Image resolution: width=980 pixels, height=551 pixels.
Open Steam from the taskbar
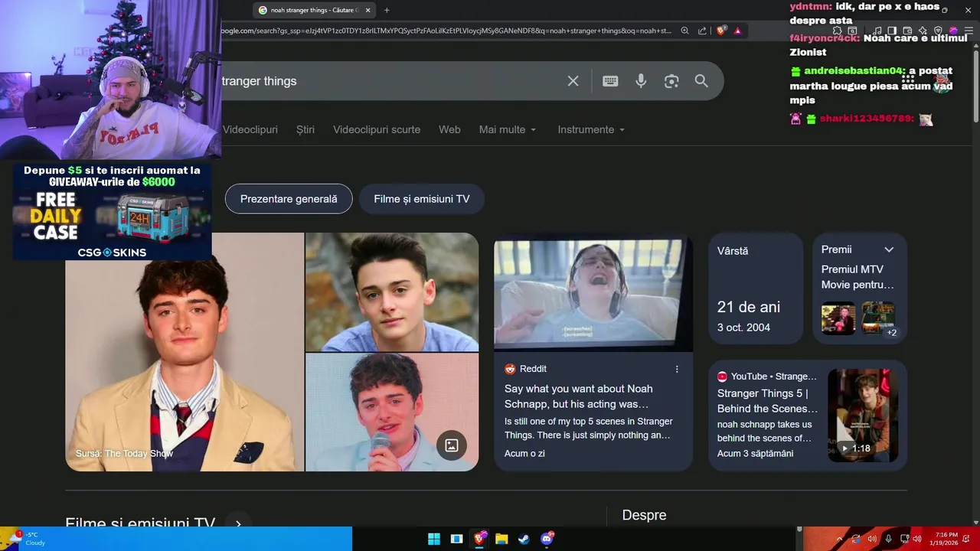point(524,539)
